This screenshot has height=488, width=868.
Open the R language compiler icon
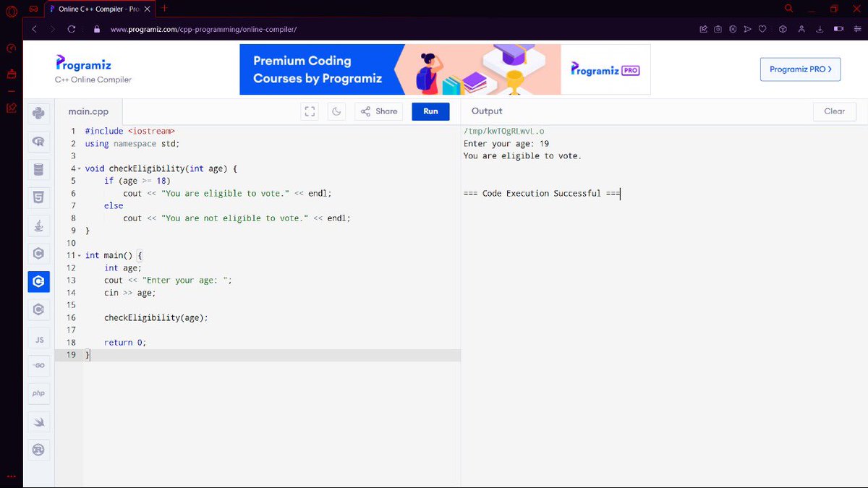tap(38, 143)
